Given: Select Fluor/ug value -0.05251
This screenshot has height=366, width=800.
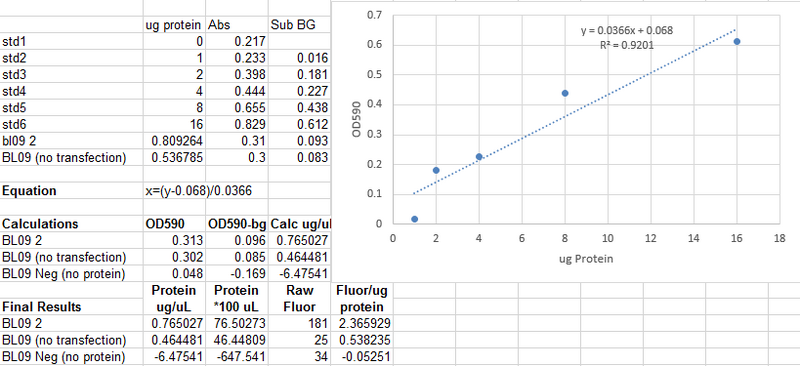Looking at the screenshot, I should pos(362,357).
